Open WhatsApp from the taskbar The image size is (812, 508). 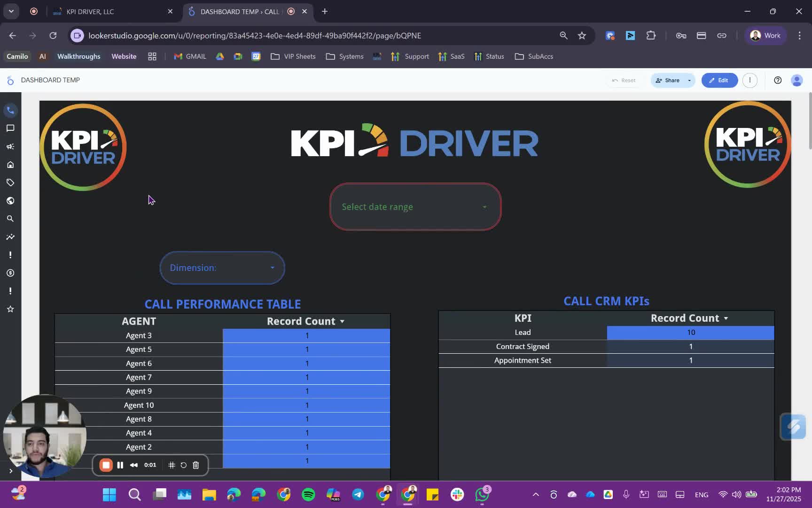(x=482, y=495)
